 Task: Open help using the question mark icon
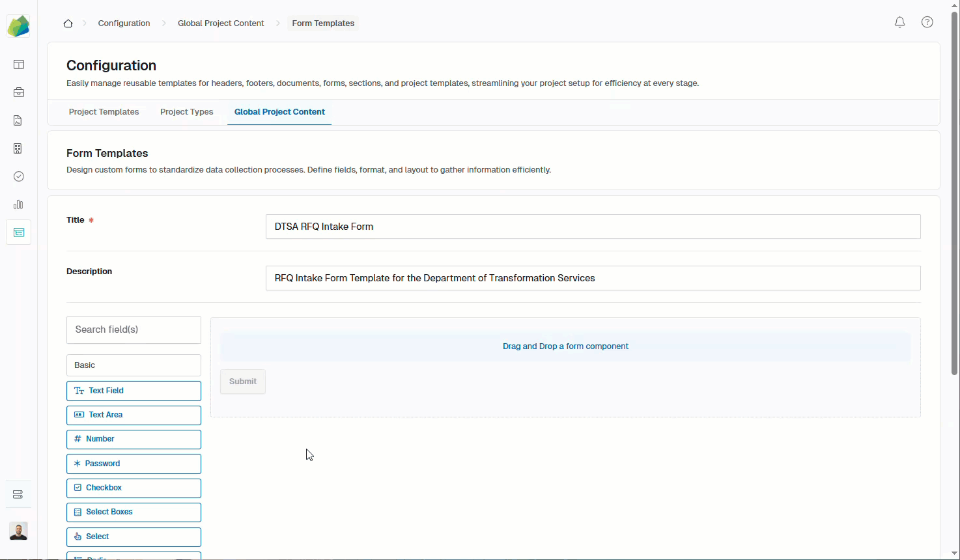[x=927, y=21]
